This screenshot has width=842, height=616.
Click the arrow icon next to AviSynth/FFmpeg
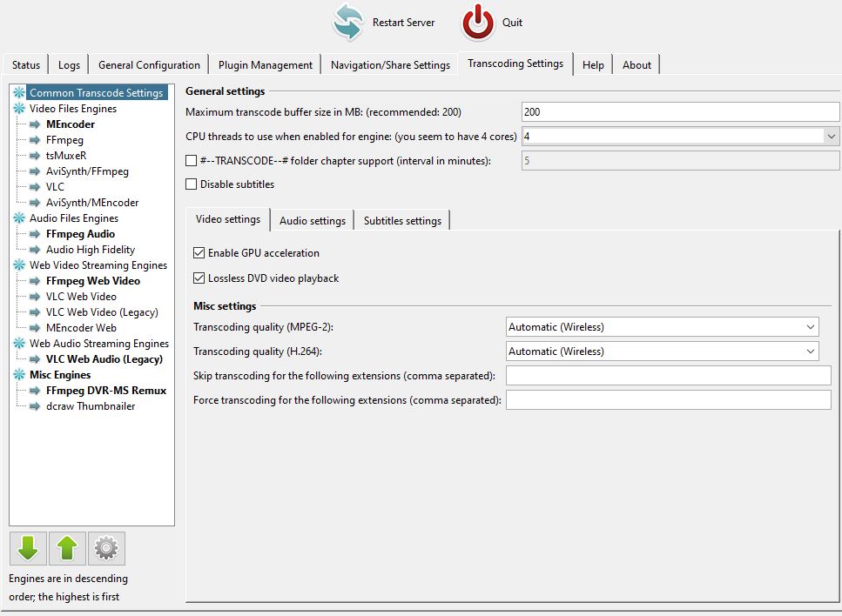(x=35, y=171)
